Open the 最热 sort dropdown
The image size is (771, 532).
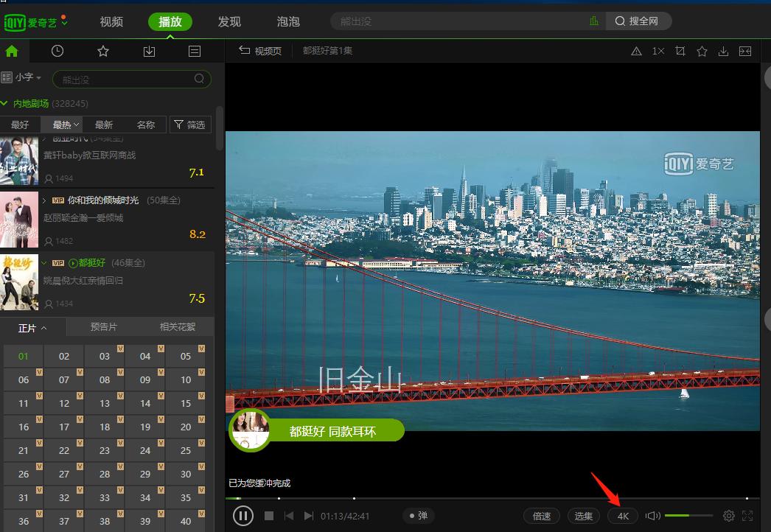point(66,125)
